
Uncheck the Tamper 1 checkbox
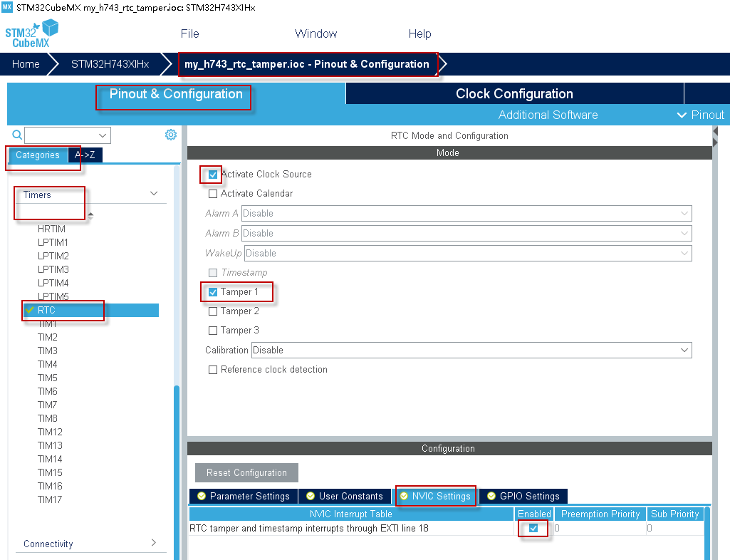(x=213, y=292)
